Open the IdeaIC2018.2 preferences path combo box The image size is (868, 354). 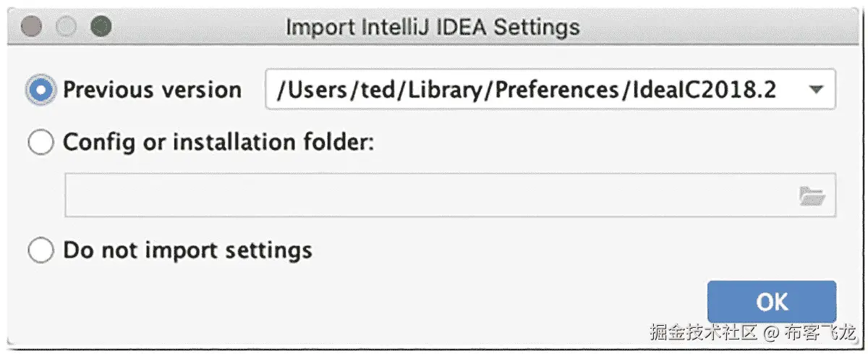550,90
